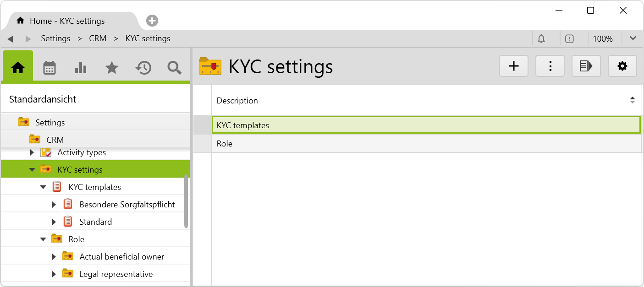Open the bar chart statistics icon
The image size is (644, 287).
(81, 68)
